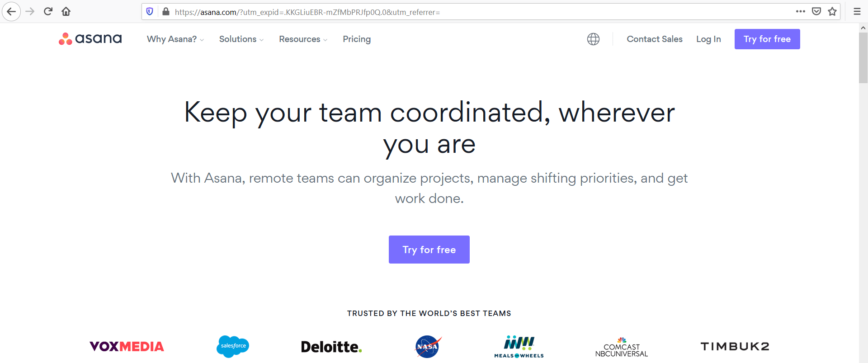The width and height of the screenshot is (868, 363).
Task: Focus the browser address bar URL
Action: coord(452,12)
